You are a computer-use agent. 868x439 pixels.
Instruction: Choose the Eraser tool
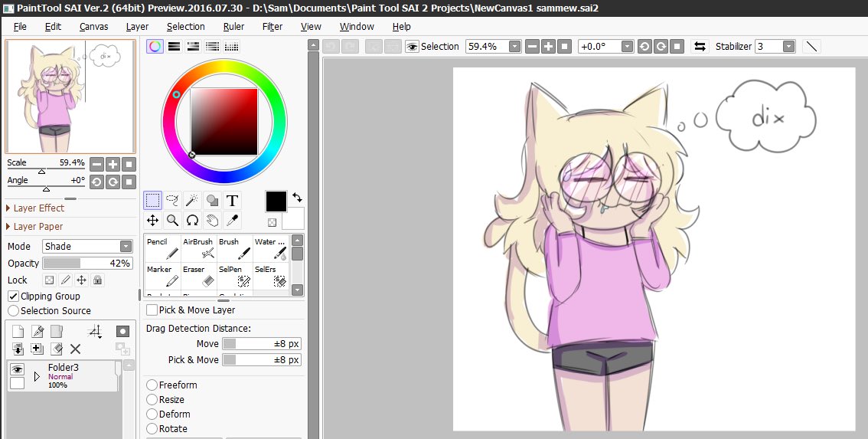point(198,276)
